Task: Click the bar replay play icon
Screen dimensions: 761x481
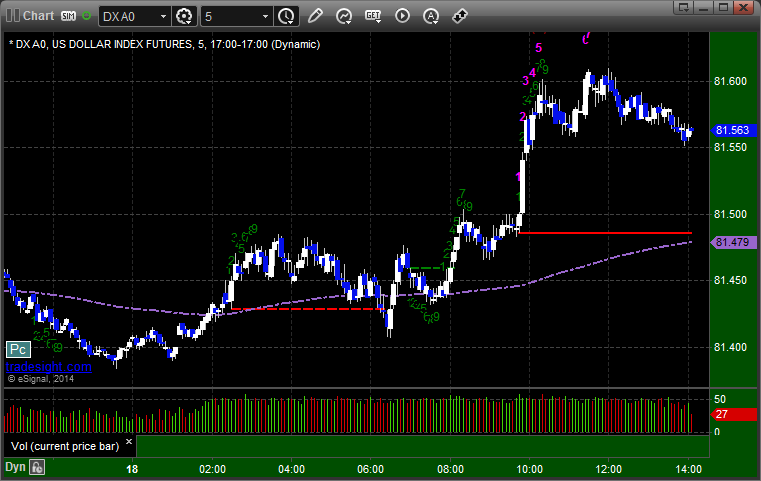Action: 402,16
